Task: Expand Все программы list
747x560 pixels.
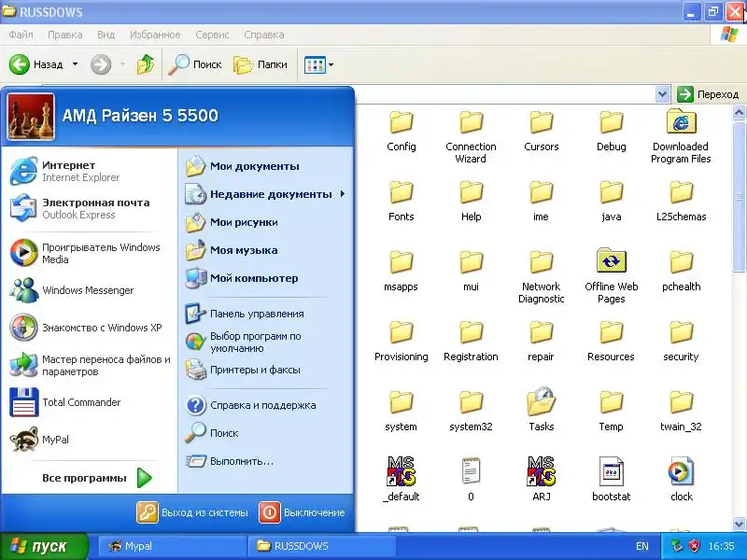Action: pos(97,478)
